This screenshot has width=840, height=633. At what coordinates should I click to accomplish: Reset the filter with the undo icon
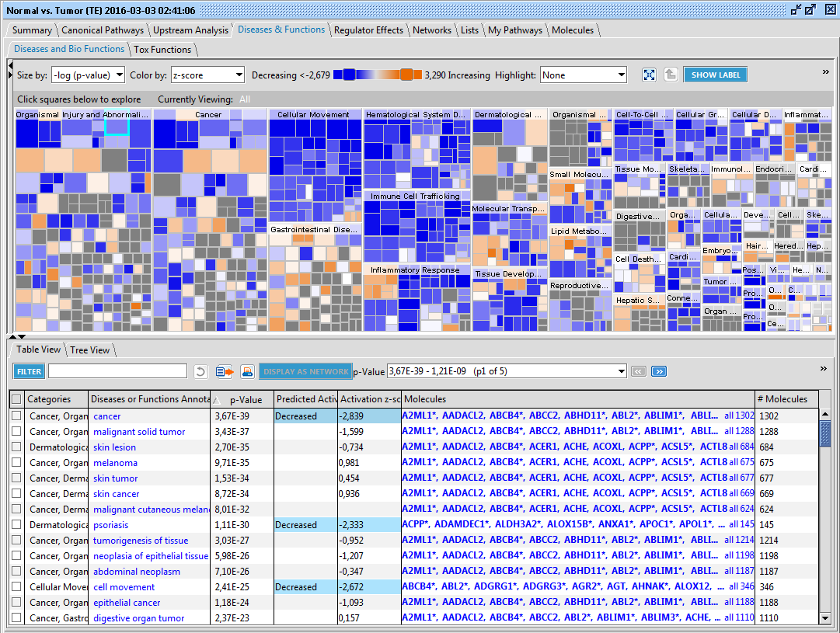[201, 371]
